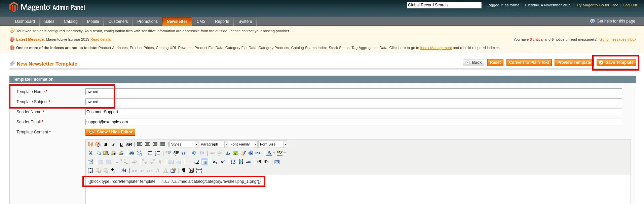Open the Font Family dropdown
644x204 pixels.
click(x=243, y=144)
